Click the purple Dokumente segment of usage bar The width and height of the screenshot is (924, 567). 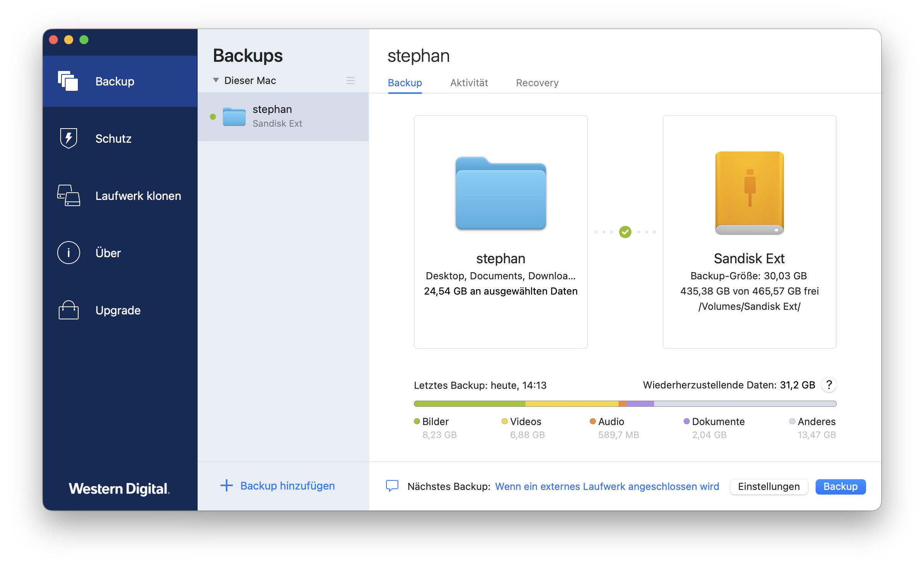coord(640,404)
